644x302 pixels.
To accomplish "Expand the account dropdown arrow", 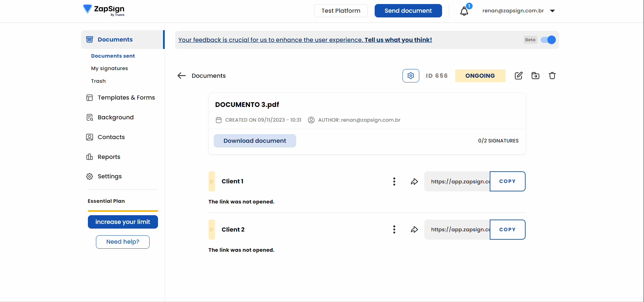I will tap(552, 11).
